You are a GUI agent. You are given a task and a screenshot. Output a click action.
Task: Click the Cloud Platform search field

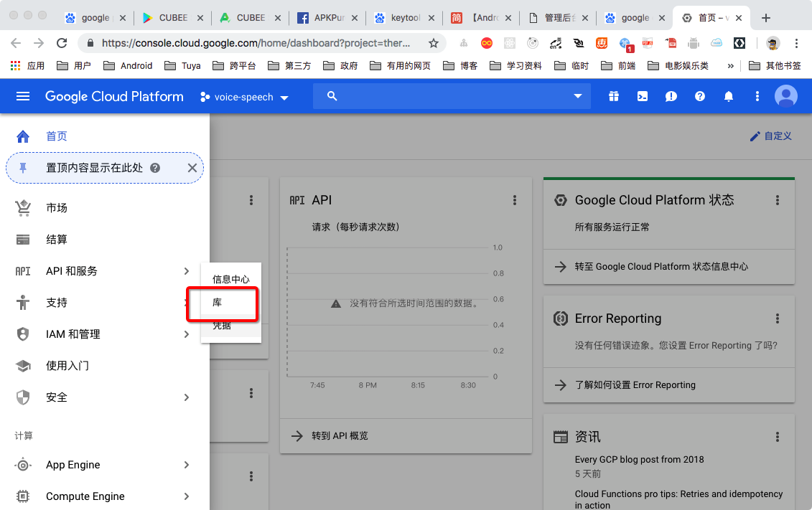[x=452, y=96]
